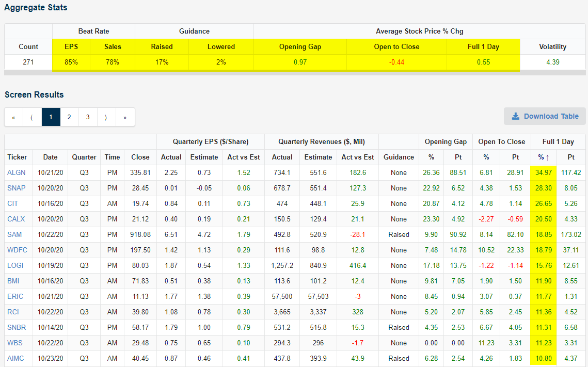Click the Date column header
Viewport: 588px width, 367px height.
(x=50, y=157)
